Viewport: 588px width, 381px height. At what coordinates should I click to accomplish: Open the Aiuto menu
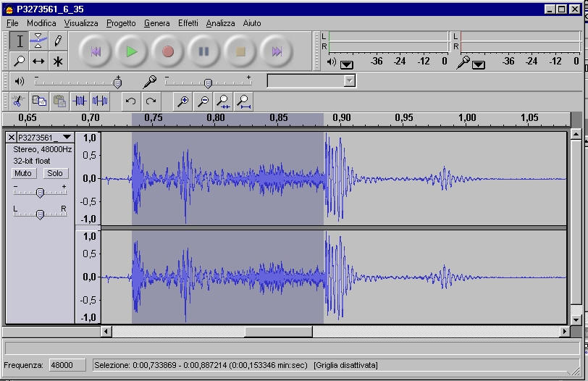pos(251,23)
